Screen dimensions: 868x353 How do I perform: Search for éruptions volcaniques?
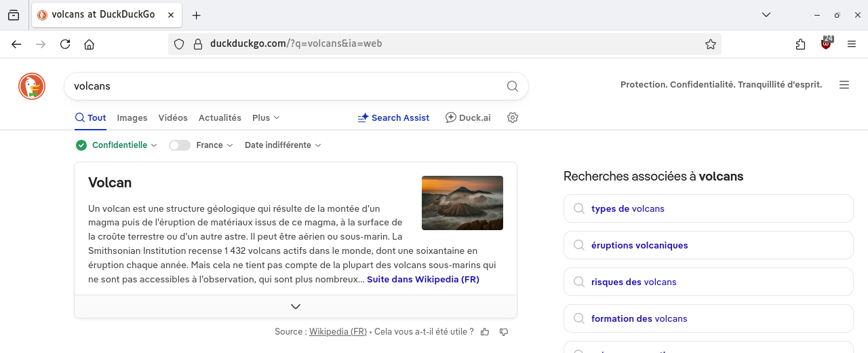(708, 245)
